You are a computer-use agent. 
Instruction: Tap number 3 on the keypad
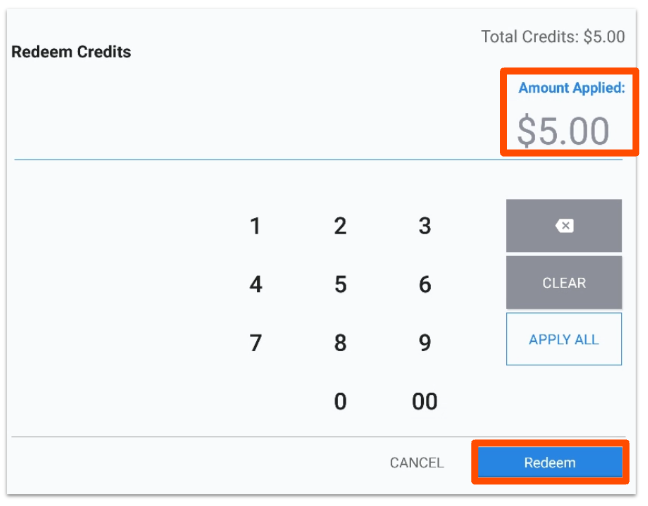[x=425, y=227]
